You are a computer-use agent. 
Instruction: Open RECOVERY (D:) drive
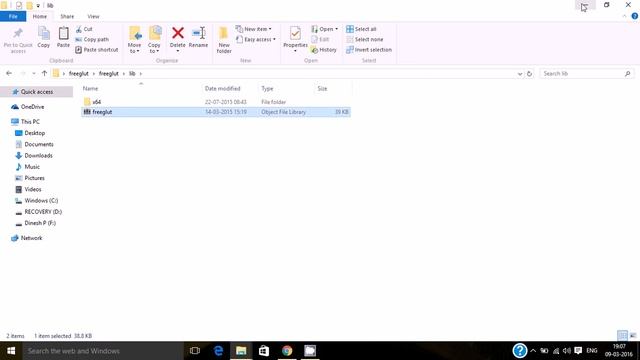(x=43, y=212)
